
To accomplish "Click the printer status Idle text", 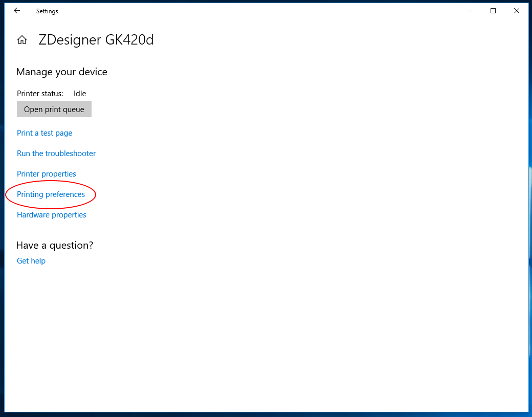I will click(79, 93).
